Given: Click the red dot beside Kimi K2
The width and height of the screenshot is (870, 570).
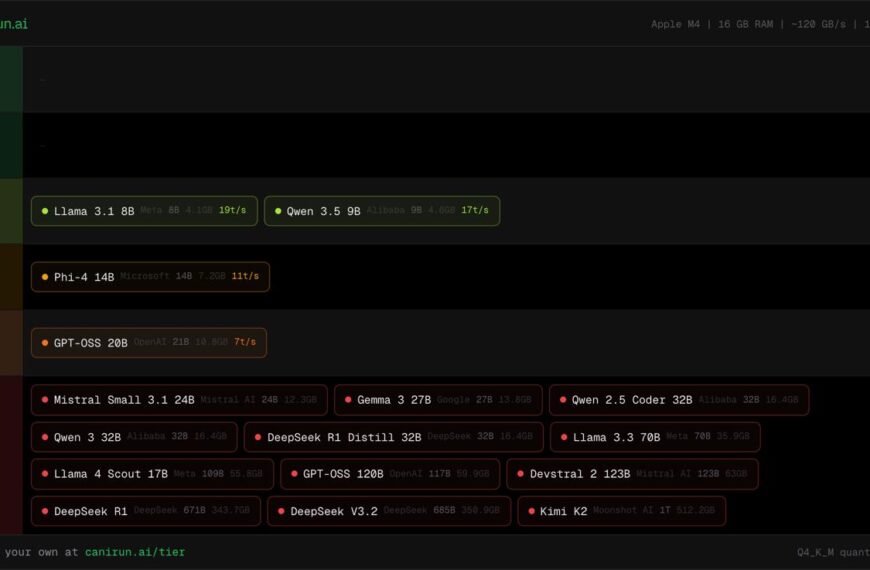Looking at the screenshot, I should [531, 511].
